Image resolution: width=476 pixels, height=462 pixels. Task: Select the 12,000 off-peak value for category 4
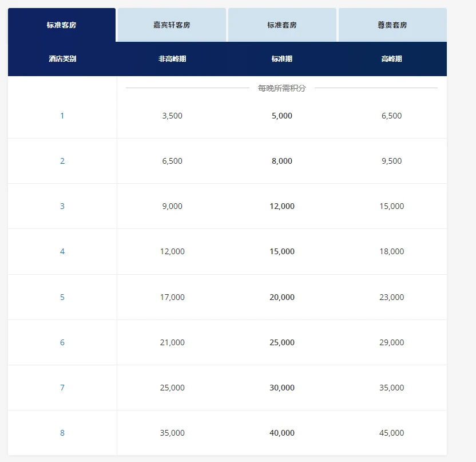point(172,251)
